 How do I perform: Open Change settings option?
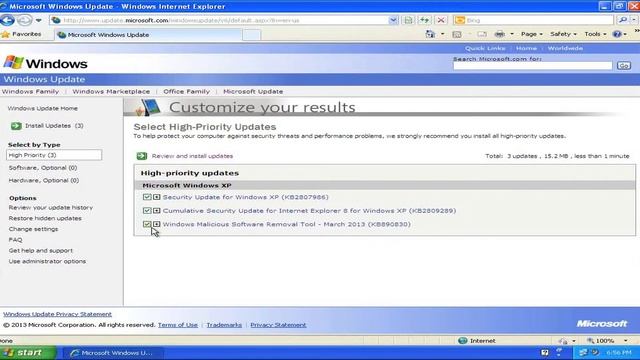tap(33, 229)
